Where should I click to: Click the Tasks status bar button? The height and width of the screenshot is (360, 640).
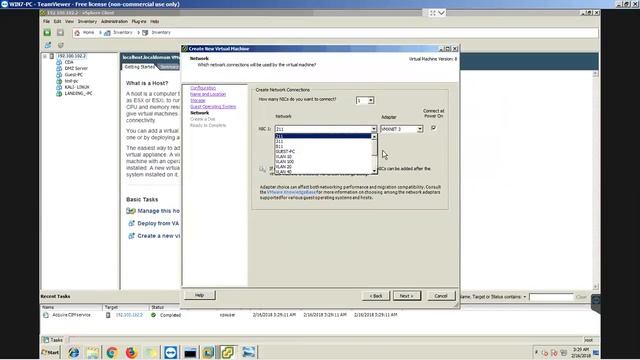click(x=53, y=340)
